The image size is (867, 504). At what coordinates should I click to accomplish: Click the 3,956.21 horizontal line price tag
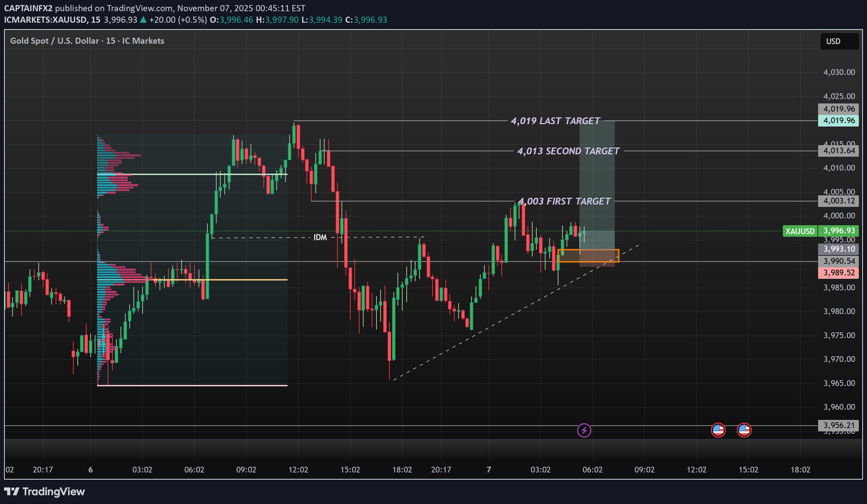coord(838,425)
